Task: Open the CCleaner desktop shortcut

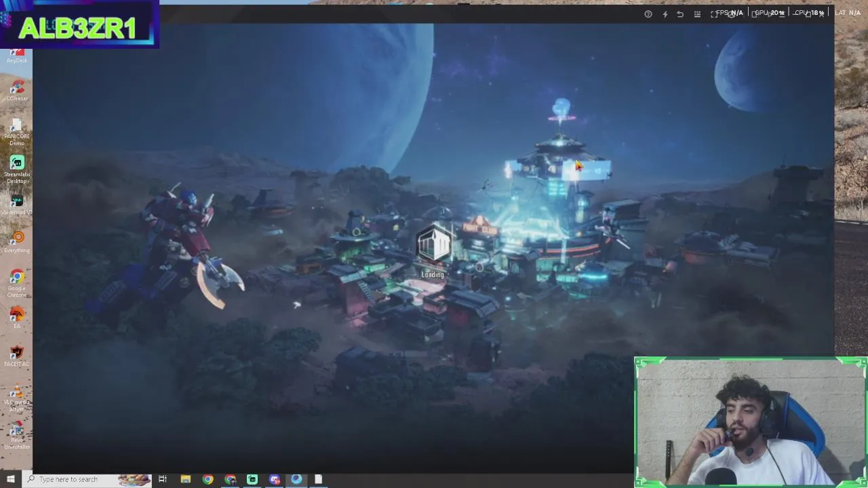Action: (x=17, y=90)
